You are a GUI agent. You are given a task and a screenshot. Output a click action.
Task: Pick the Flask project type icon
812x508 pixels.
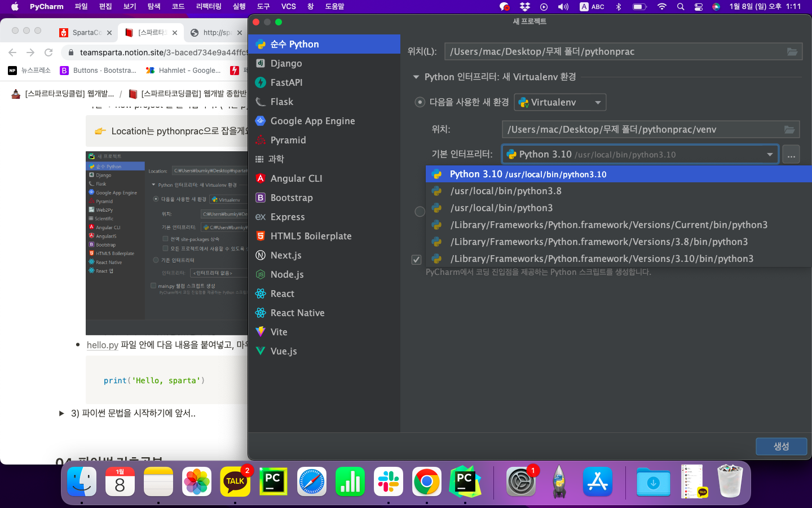[260, 102]
